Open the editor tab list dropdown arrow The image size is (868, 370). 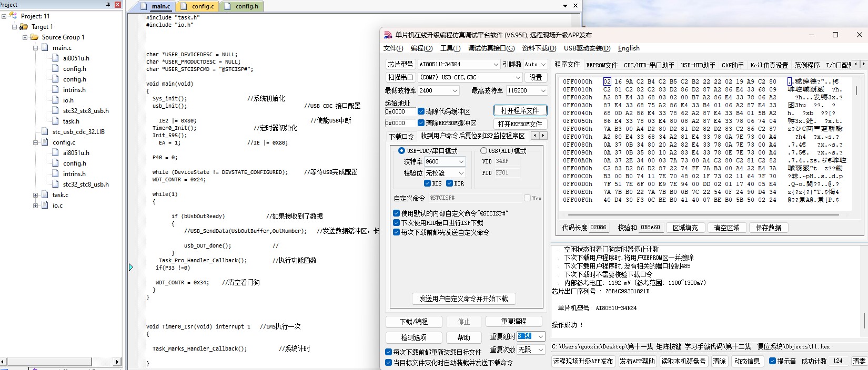[566, 6]
